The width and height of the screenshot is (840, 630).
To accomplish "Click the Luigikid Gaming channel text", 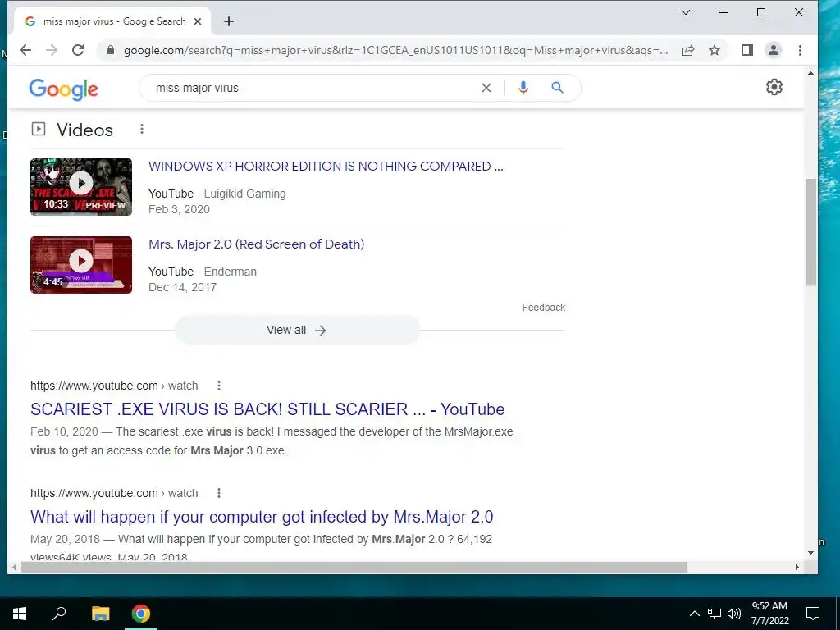I will [244, 194].
